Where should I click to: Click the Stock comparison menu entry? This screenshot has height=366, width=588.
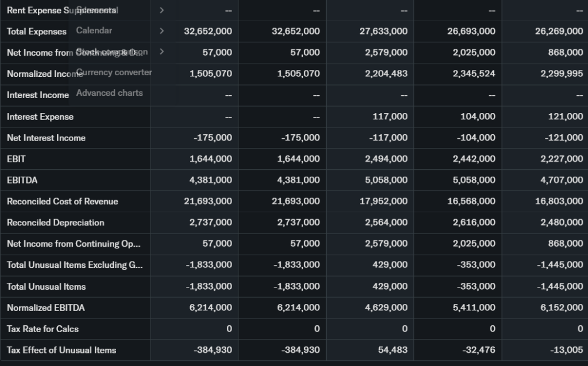coord(112,52)
